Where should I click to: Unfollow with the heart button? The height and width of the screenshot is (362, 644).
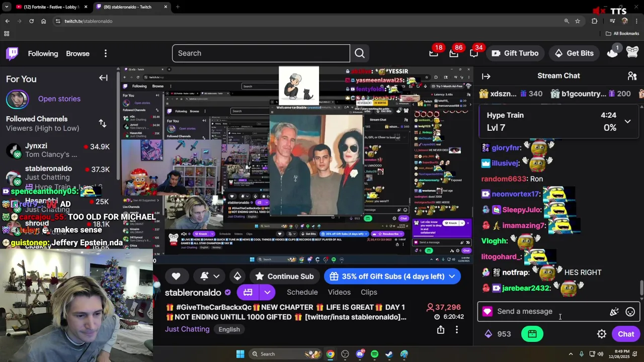176,276
